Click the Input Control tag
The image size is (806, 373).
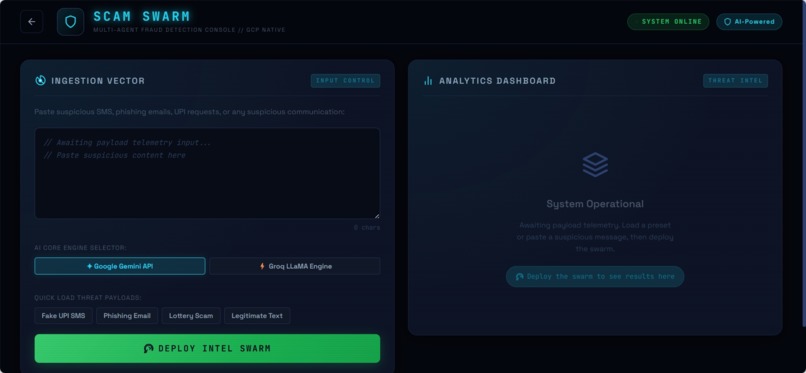[x=345, y=81]
